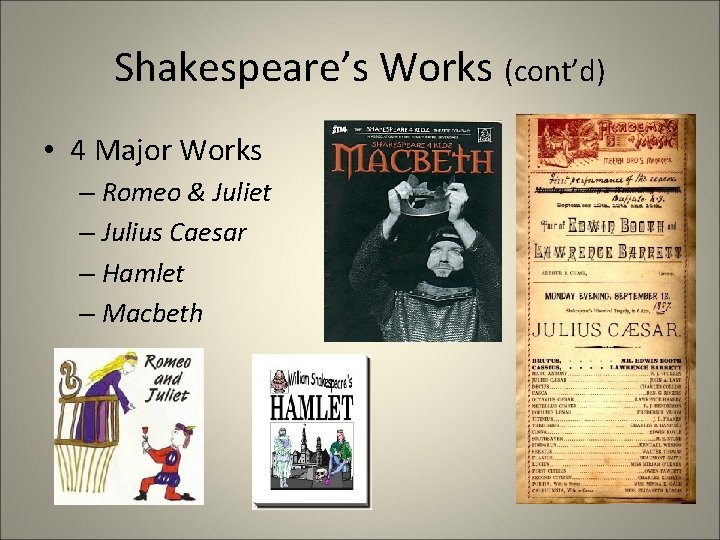This screenshot has width=720, height=540.
Task: Click "Romeo and Juliet" caption in cartoon
Action: [x=168, y=379]
